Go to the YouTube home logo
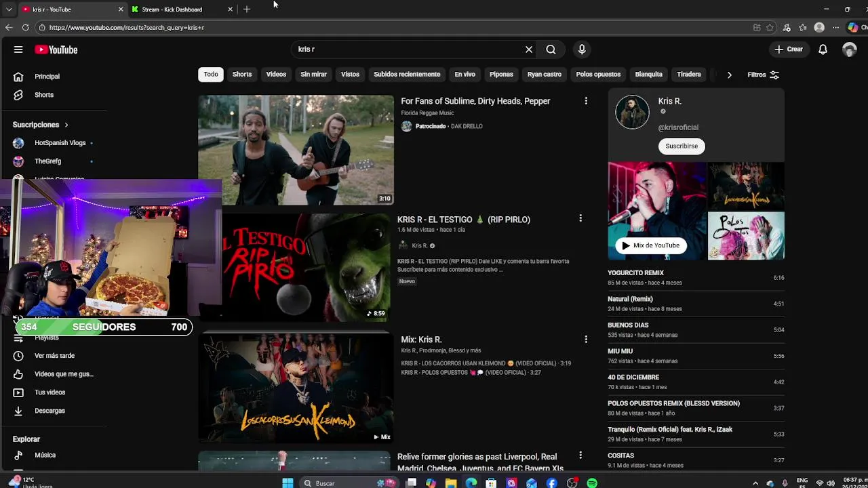The height and width of the screenshot is (488, 868). point(56,49)
